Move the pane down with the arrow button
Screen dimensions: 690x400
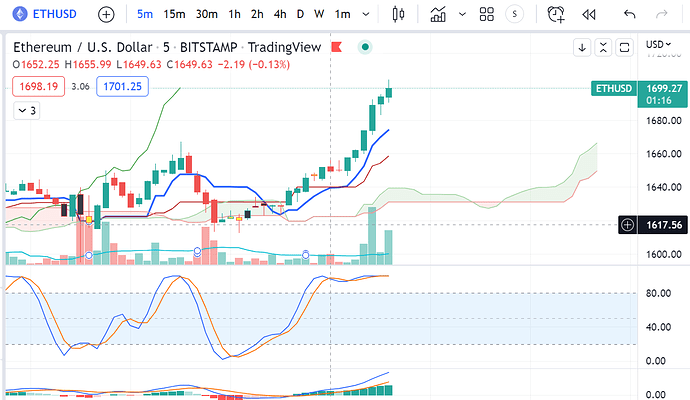pos(582,47)
